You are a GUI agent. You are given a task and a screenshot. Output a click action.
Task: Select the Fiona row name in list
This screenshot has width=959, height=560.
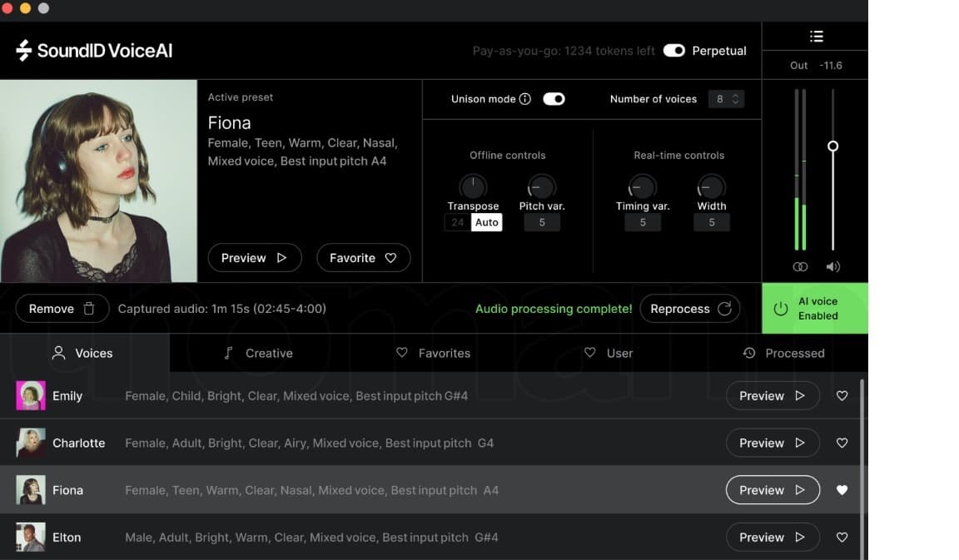pos(68,490)
